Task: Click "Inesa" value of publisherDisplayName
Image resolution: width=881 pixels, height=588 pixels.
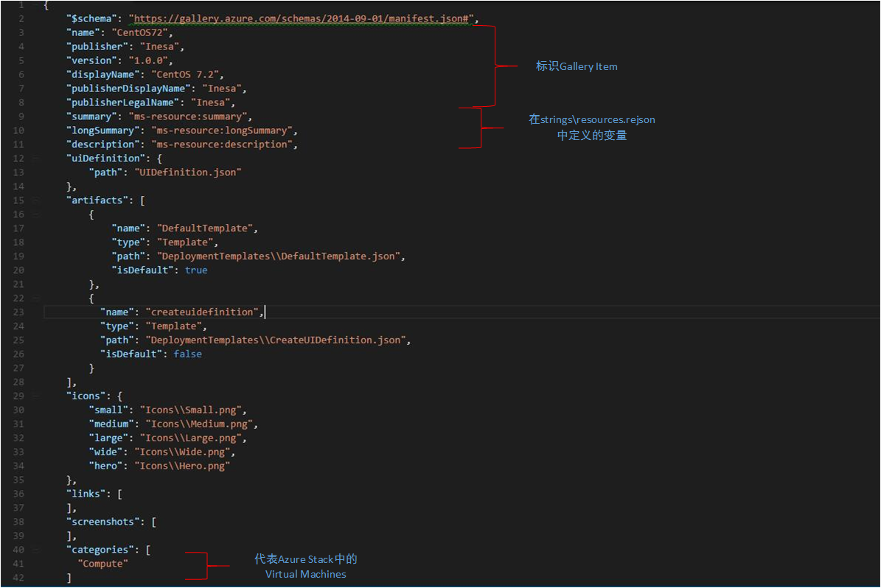Action: coord(222,88)
